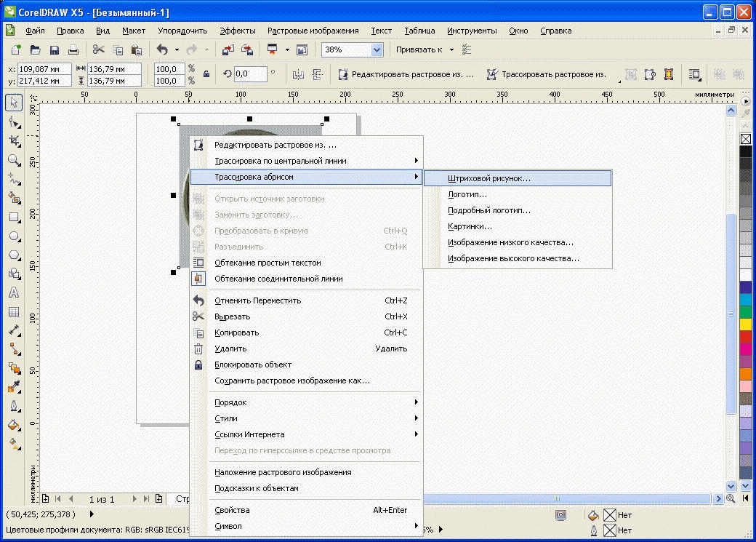Select the Zoom magnifier tool

click(x=14, y=160)
